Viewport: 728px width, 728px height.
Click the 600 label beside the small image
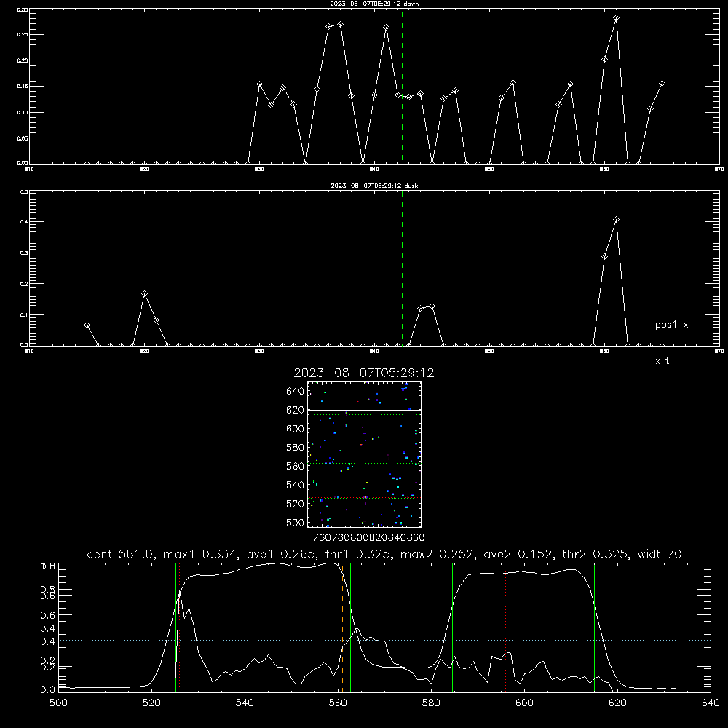296,429
